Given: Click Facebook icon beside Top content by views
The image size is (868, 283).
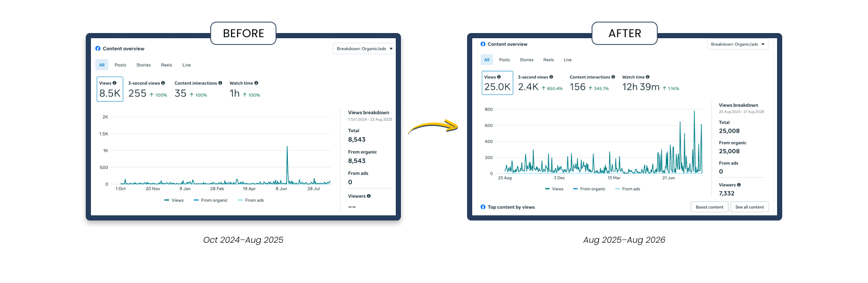Looking at the screenshot, I should [483, 207].
